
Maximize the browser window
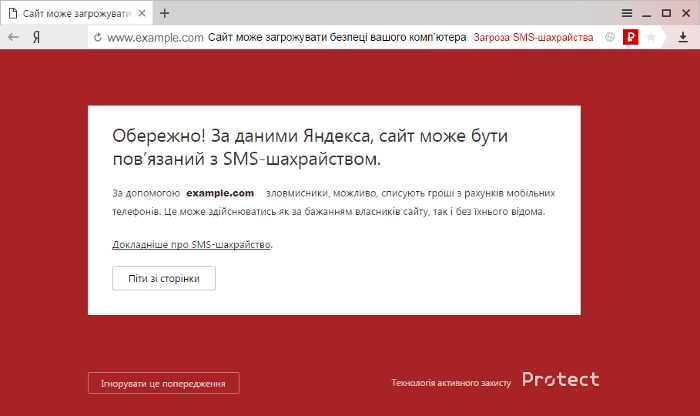666,13
